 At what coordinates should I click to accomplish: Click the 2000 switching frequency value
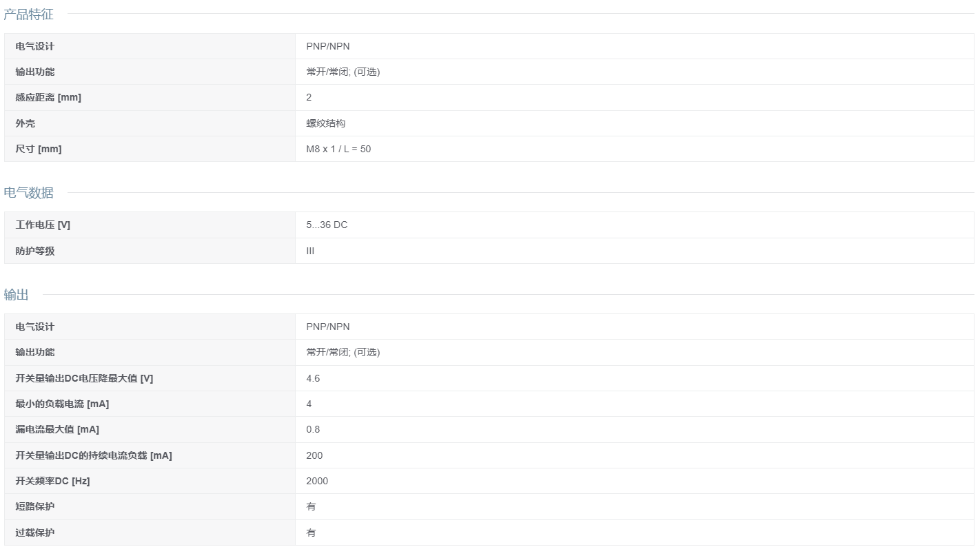click(317, 481)
